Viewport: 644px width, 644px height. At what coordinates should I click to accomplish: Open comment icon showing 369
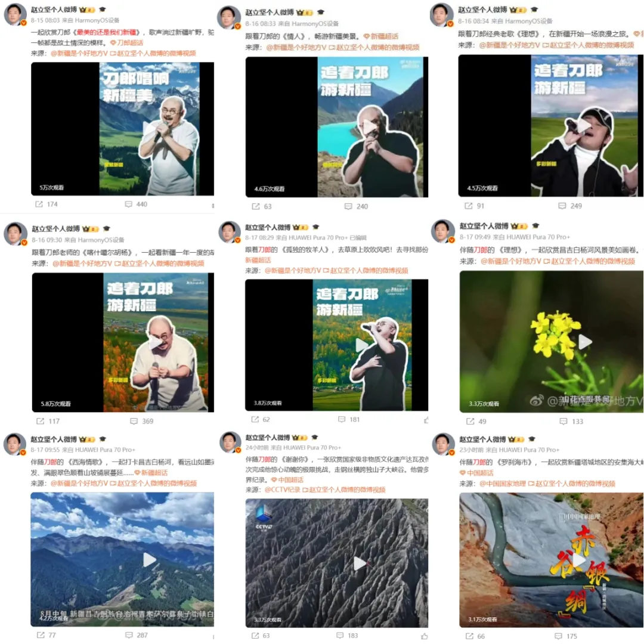pos(134,421)
